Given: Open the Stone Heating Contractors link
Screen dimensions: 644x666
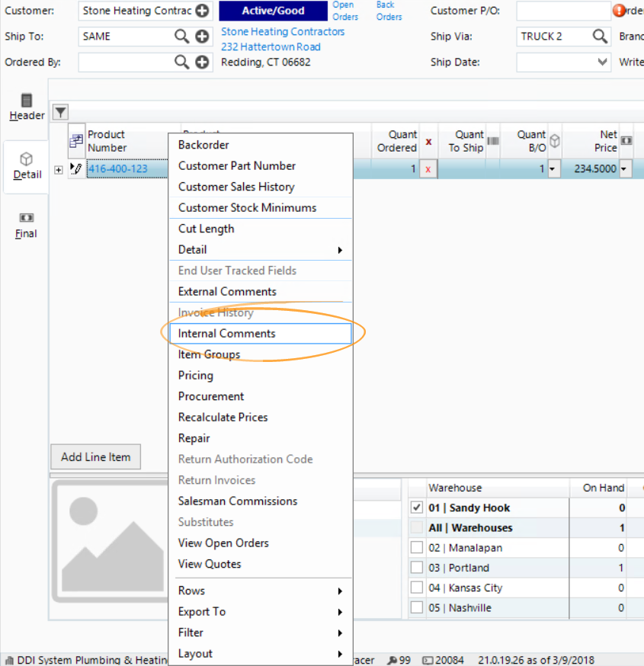Looking at the screenshot, I should click(x=282, y=31).
